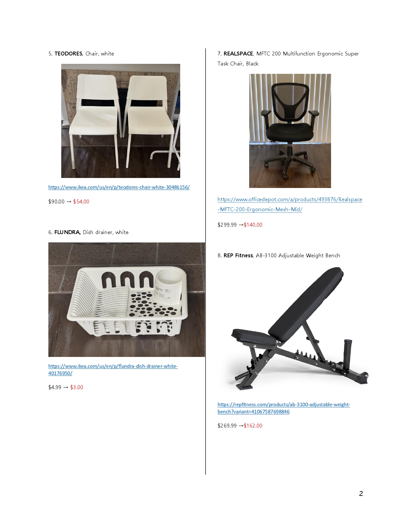Viewport: 411px width, 532px height.
Task: Click the original $269.99 price text
Action: click(x=227, y=426)
